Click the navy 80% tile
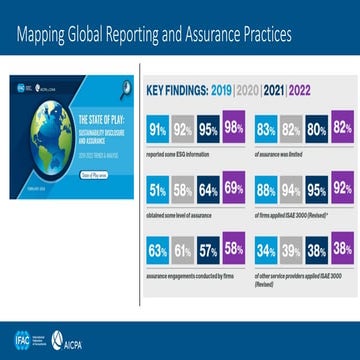This screenshot has width=360, height=360. tap(317, 129)
